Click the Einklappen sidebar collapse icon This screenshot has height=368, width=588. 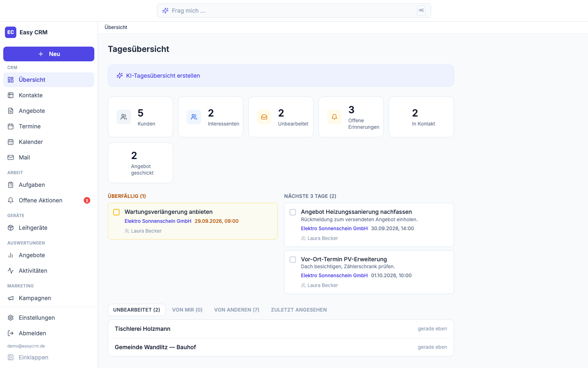11,357
